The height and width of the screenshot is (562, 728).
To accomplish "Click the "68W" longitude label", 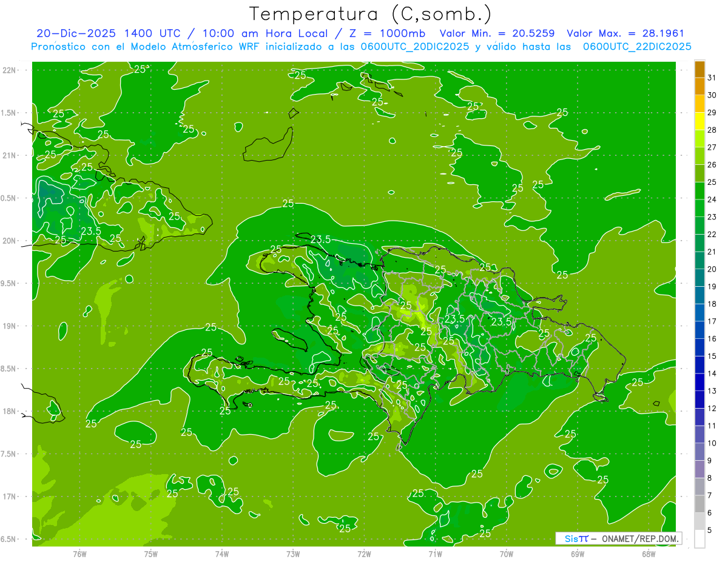I will 649,554.
